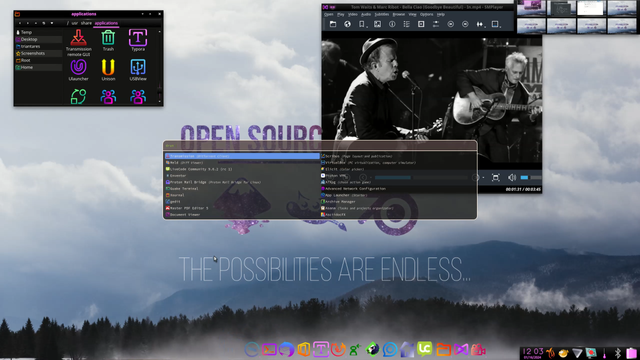The width and height of the screenshot is (640, 360).
Task: Click the 'usr' path segment
Action: [75, 23]
